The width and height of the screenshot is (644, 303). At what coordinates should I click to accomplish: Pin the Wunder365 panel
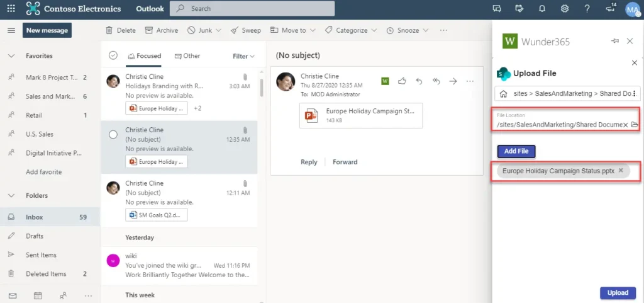pos(615,41)
